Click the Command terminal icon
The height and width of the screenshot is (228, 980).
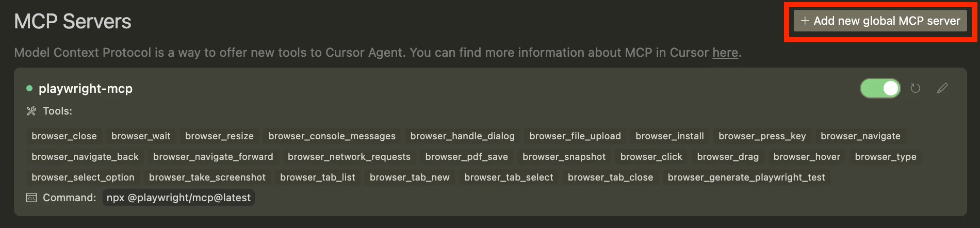coord(31,198)
